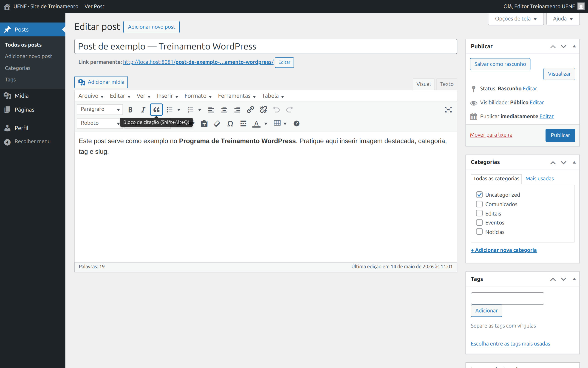Viewport: 588px width, 368px height.
Task: Align text to the left
Action: [211, 110]
